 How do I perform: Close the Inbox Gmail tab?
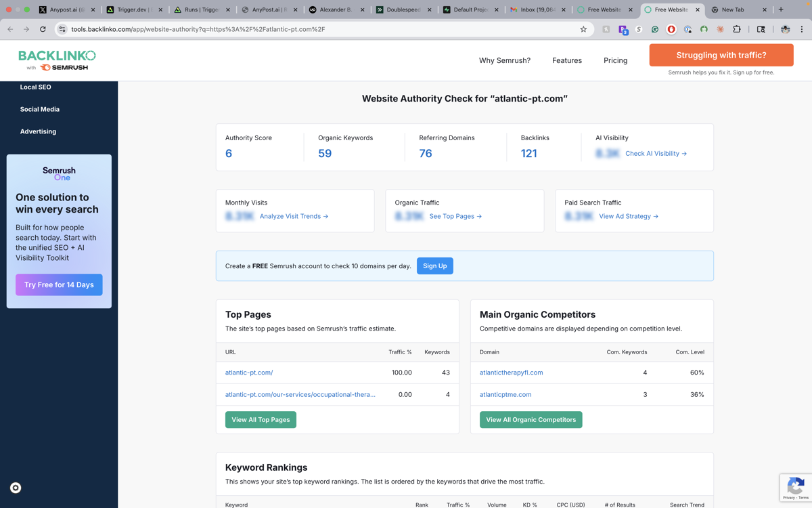[563, 9]
